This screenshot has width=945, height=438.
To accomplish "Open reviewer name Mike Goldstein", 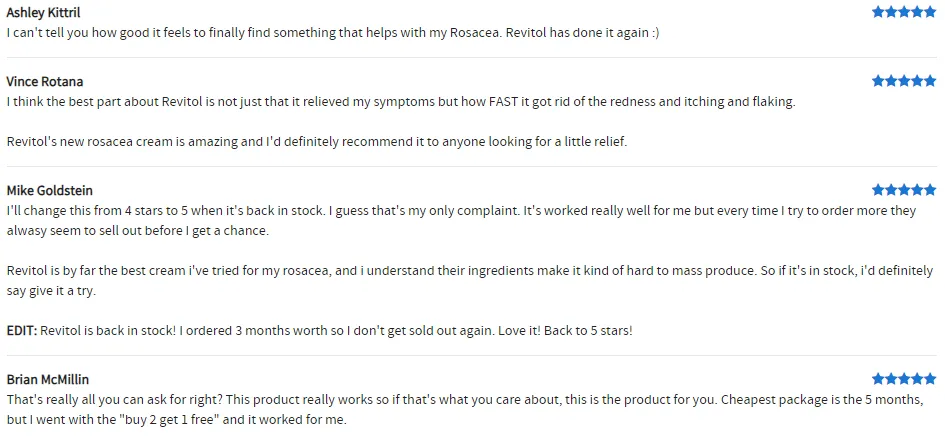I will click(x=50, y=191).
